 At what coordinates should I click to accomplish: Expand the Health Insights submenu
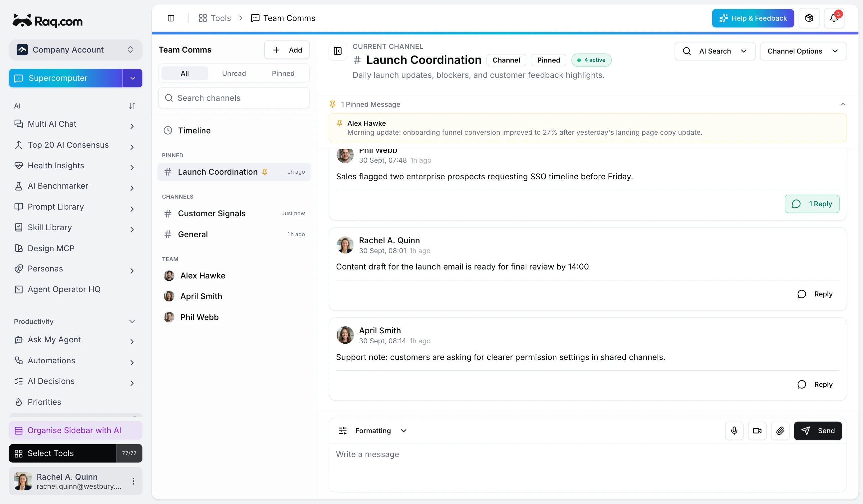point(132,167)
